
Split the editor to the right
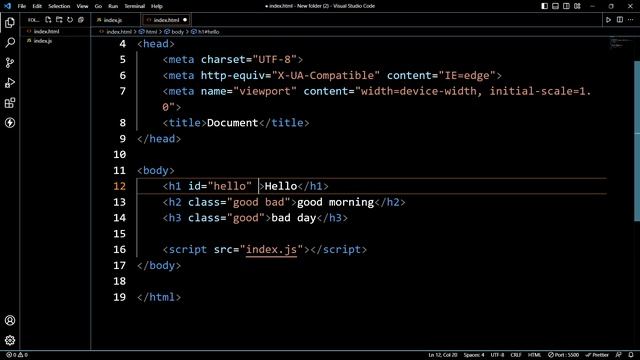pos(620,20)
